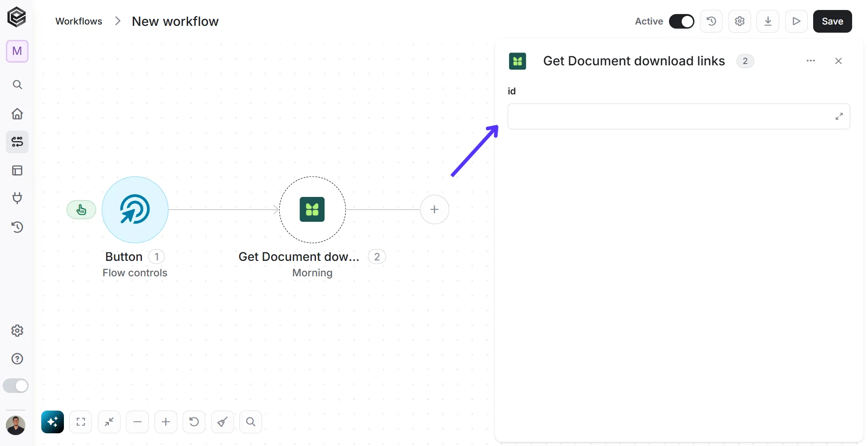868x446 pixels.
Task: Toggle the sidebar switch above the avatar
Action: pyautogui.click(x=16, y=386)
